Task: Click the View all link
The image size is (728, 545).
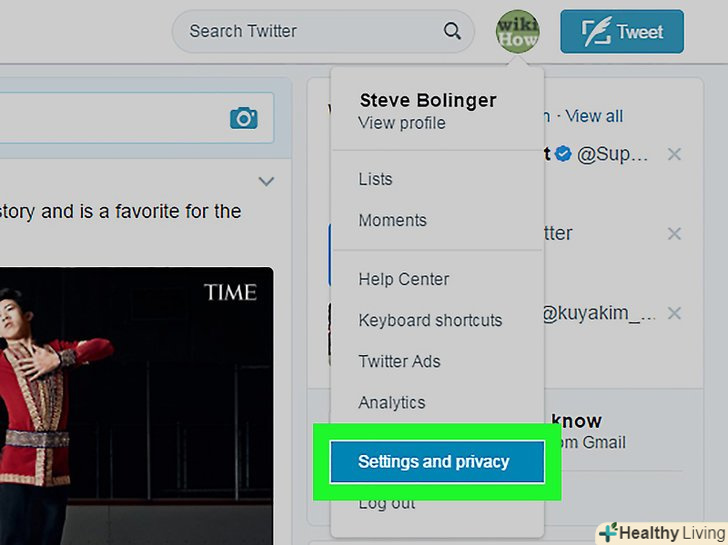Action: pyautogui.click(x=594, y=116)
